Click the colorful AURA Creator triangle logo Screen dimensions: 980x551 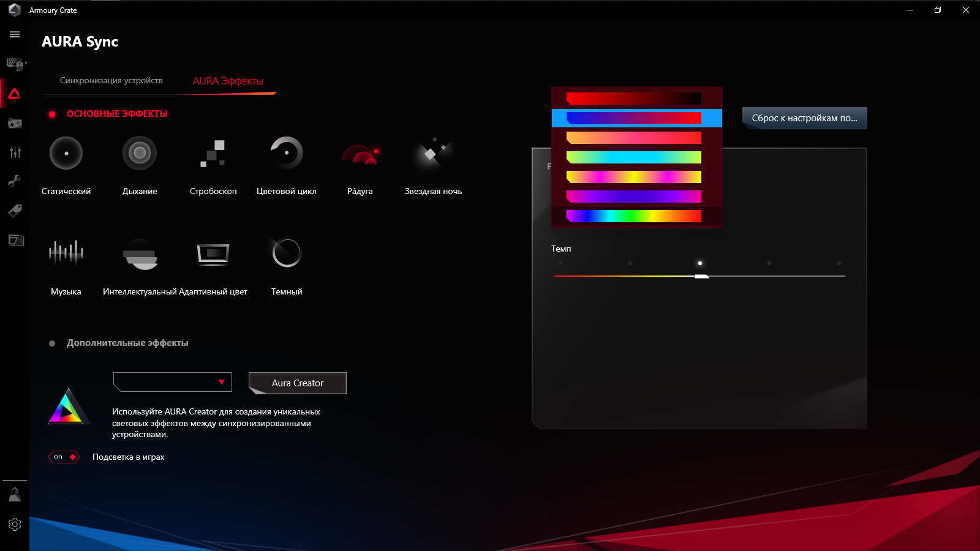point(69,407)
